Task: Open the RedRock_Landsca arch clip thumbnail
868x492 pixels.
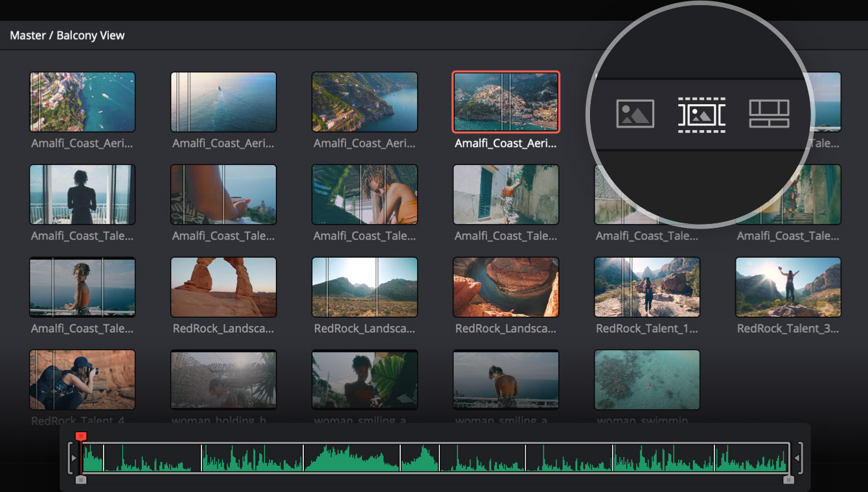Action: point(223,287)
